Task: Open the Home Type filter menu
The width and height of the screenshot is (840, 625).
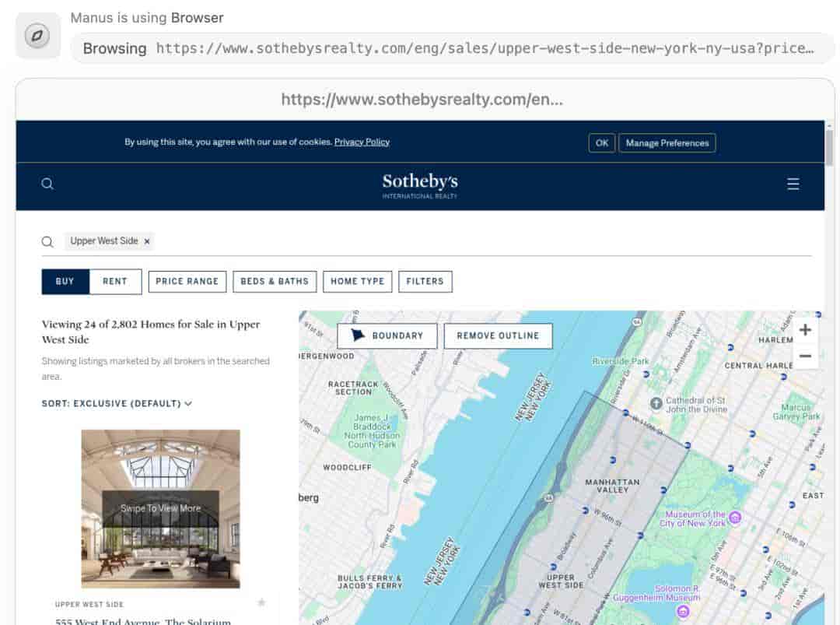Action: pos(357,282)
